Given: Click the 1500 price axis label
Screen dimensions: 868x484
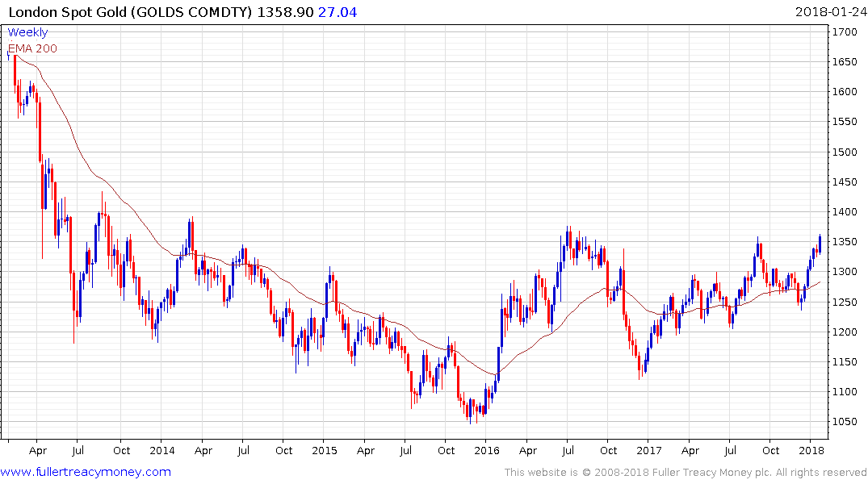Looking at the screenshot, I should coord(845,152).
